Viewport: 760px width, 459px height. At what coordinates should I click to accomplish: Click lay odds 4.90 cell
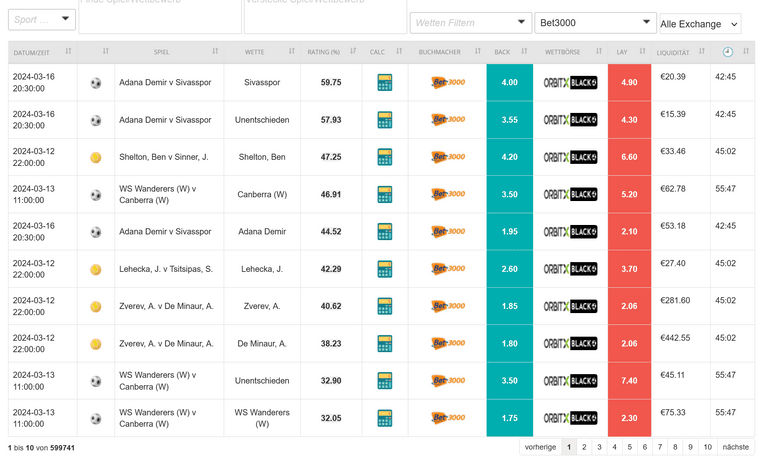[629, 82]
